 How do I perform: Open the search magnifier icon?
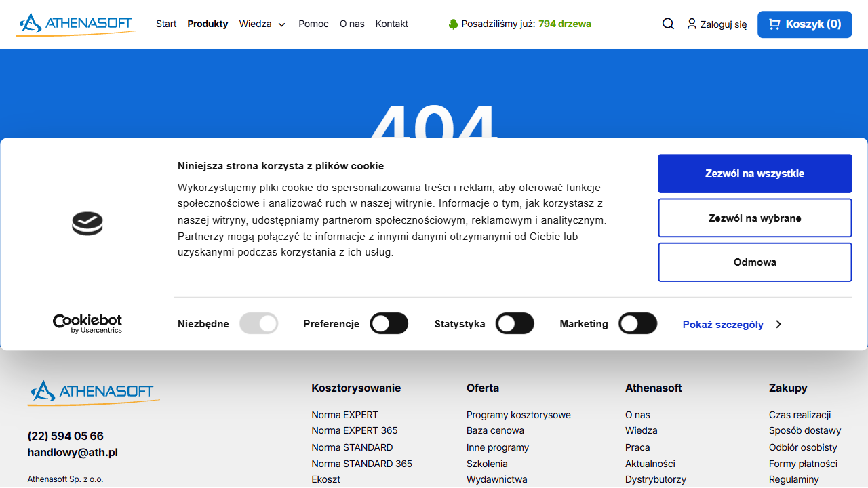(668, 24)
